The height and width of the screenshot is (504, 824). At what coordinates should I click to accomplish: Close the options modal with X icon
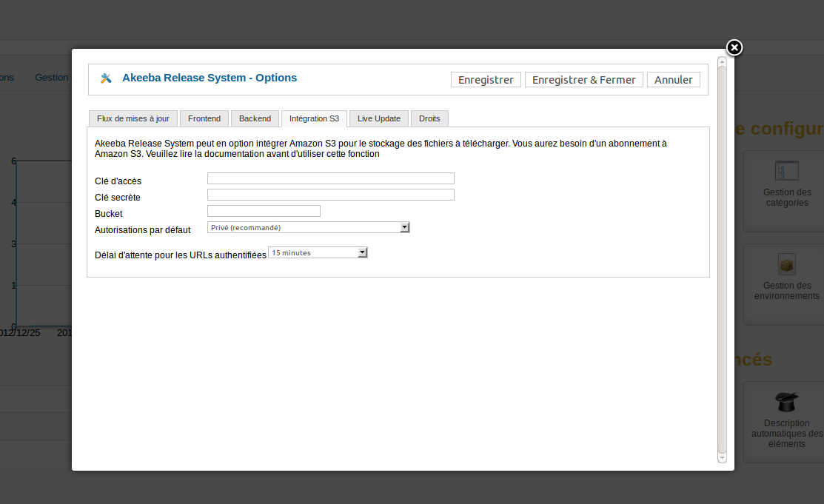(x=734, y=48)
